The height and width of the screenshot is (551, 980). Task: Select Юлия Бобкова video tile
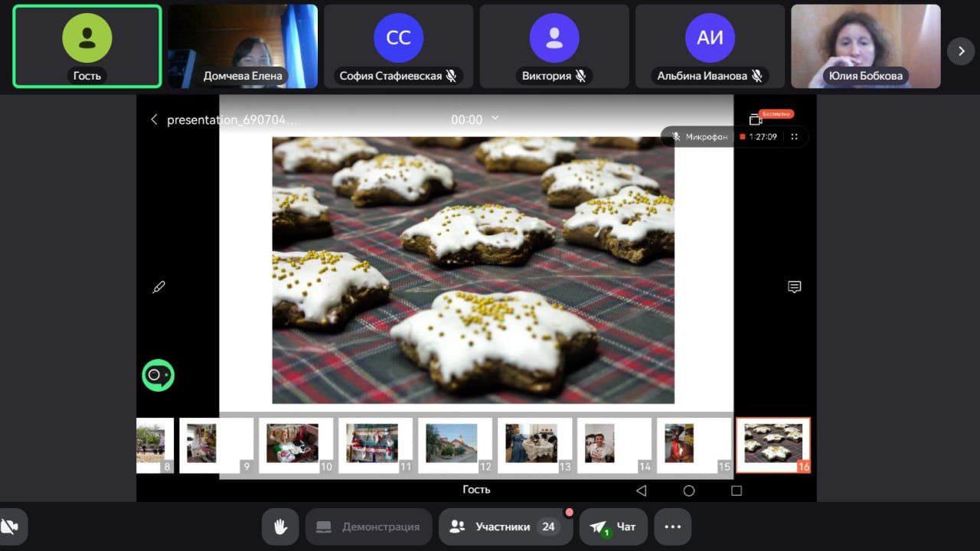pos(865,46)
